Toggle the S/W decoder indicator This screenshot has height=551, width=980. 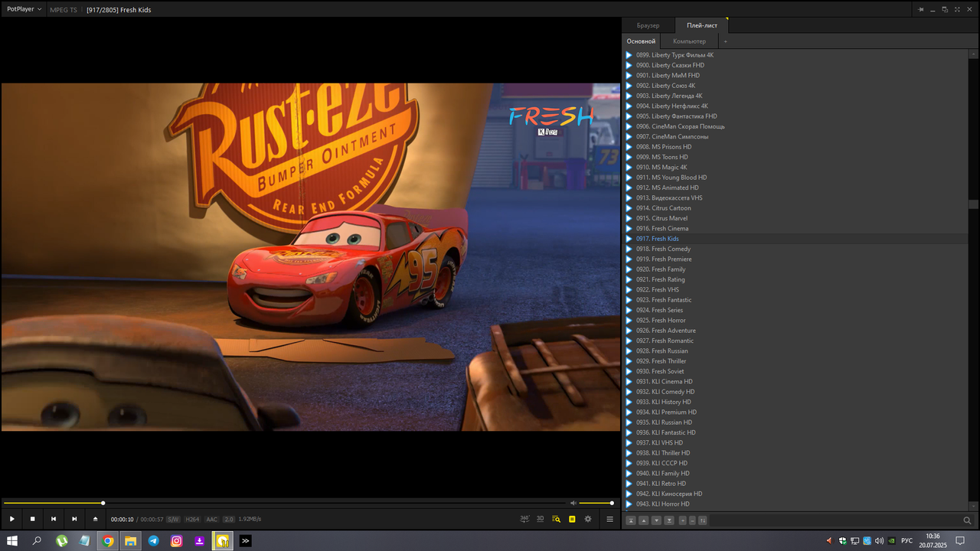(x=173, y=519)
